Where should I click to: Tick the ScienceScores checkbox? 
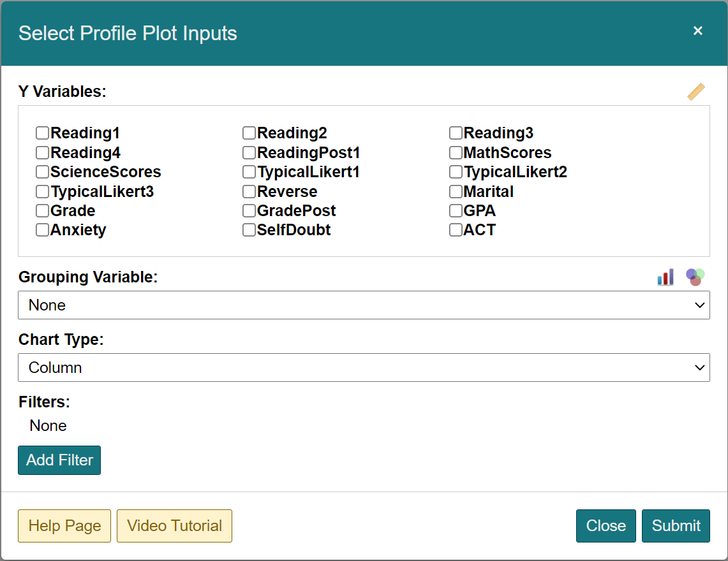coord(43,172)
